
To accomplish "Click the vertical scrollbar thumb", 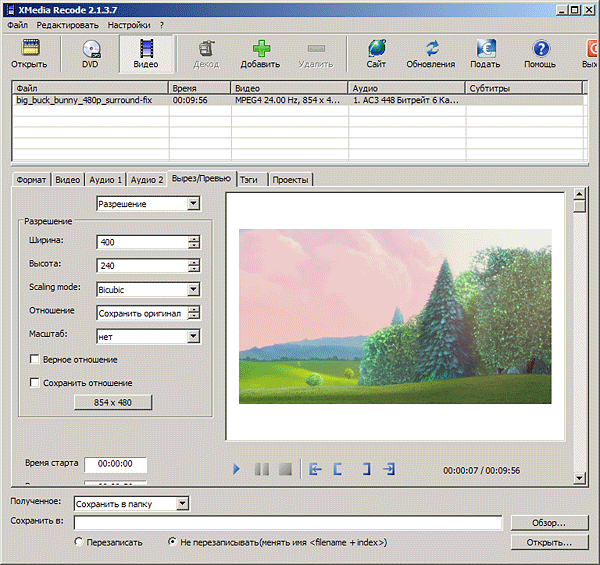I will 579,206.
